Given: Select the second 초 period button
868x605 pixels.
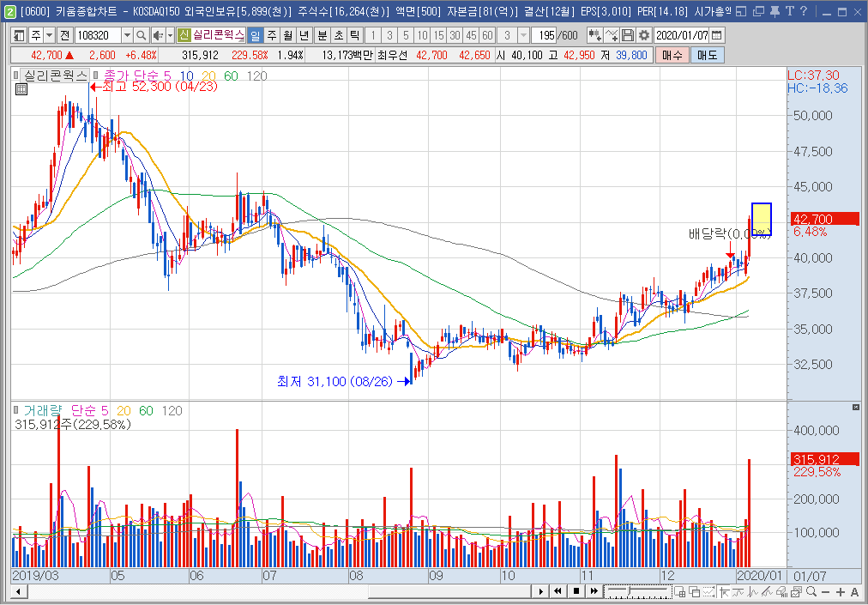Looking at the screenshot, I should [x=338, y=35].
